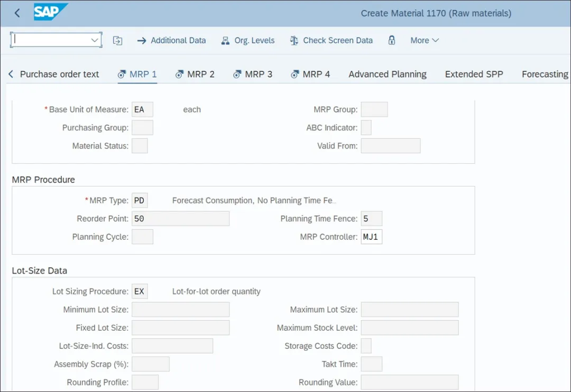The image size is (571, 392).
Task: Click the 'Lot-for-lot order quantity' description
Action: pos(216,292)
